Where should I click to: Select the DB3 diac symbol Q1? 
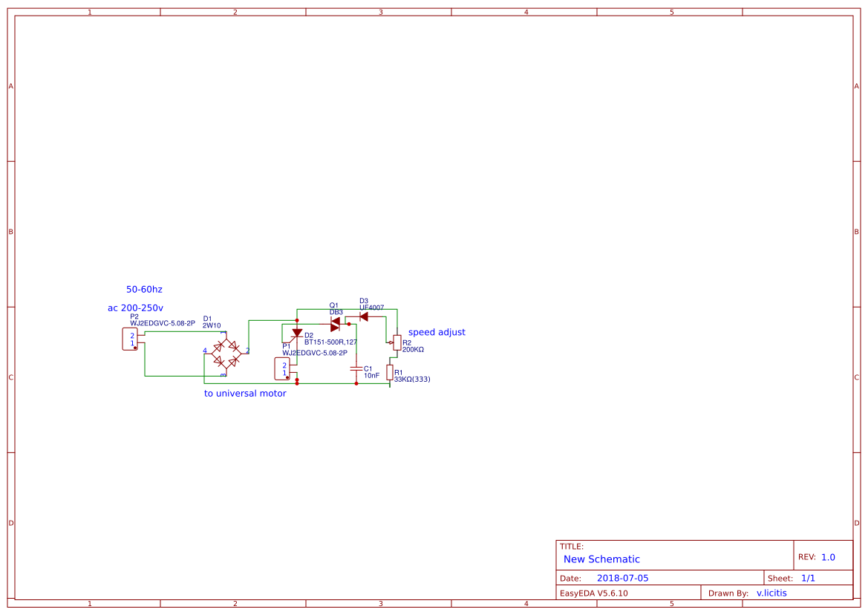pyautogui.click(x=335, y=324)
